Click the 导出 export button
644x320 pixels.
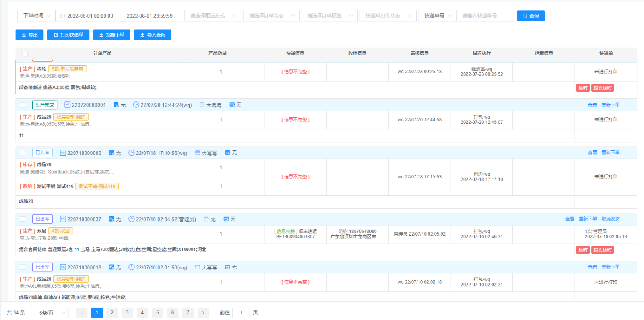[x=29, y=35]
